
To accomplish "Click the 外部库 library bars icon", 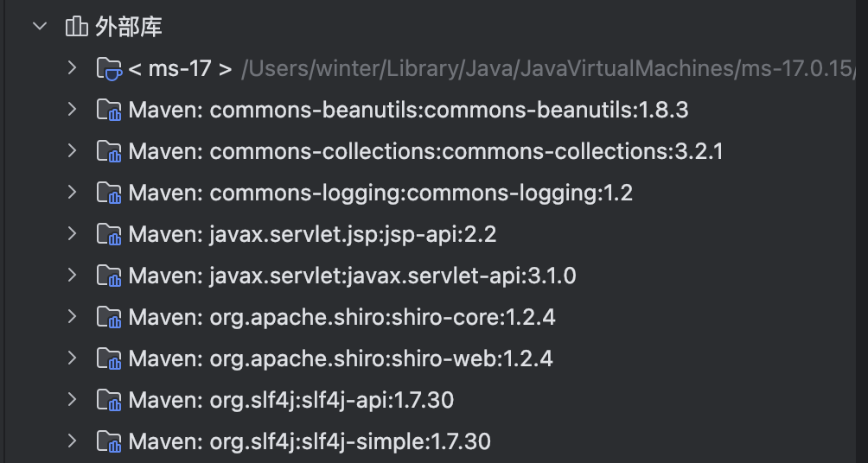I will point(76,28).
